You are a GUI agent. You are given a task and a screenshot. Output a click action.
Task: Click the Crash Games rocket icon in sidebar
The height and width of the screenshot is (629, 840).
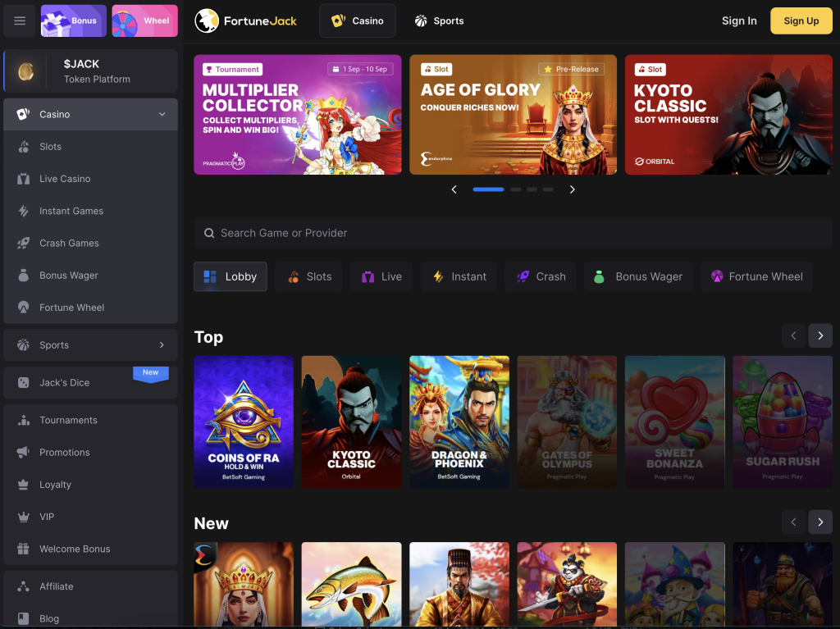click(24, 244)
